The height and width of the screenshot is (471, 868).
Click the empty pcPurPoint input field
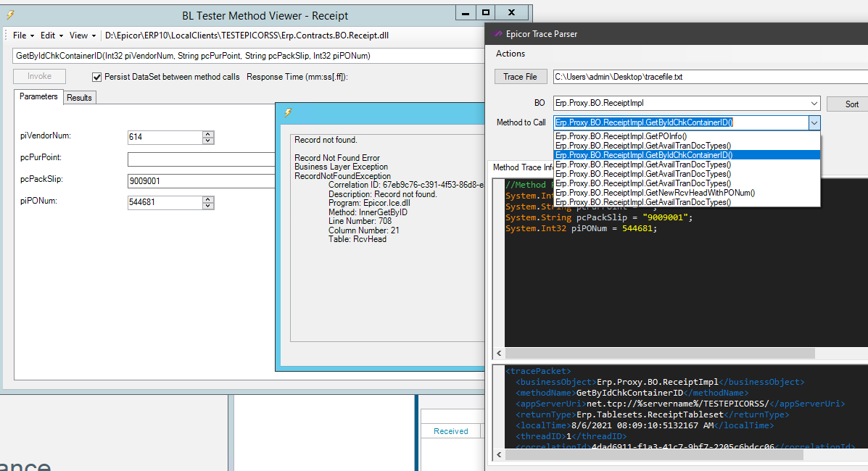tap(201, 159)
